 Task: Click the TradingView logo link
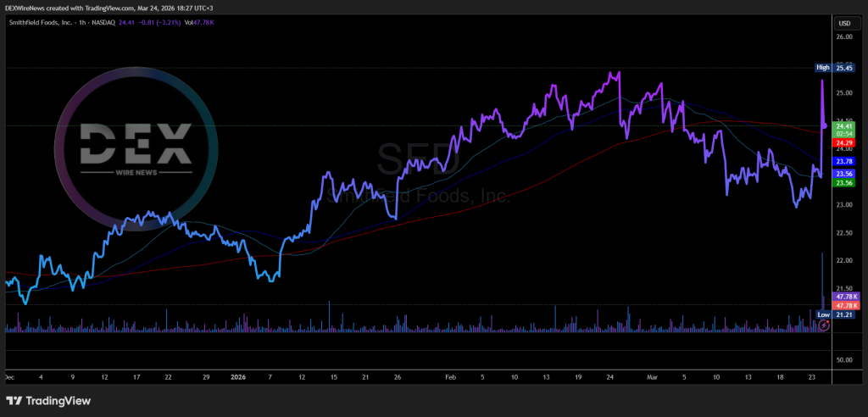(48, 401)
